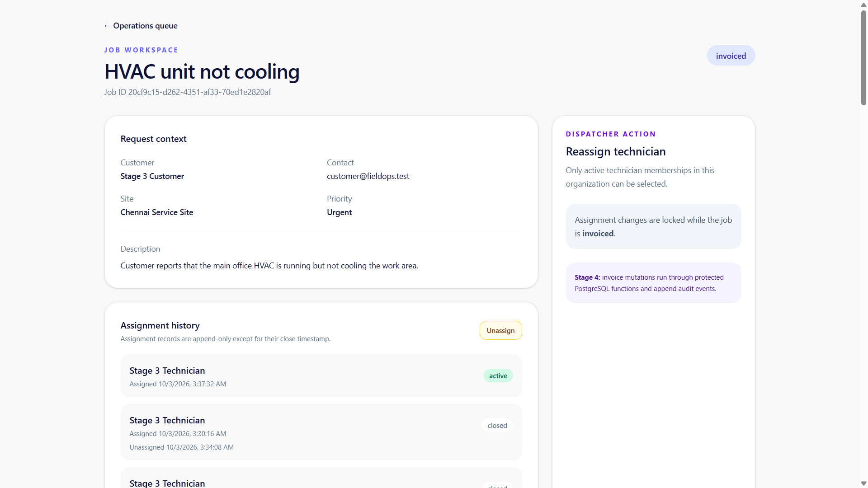Click the DISPATCHER ACTION label
The image size is (868, 488).
(x=611, y=134)
